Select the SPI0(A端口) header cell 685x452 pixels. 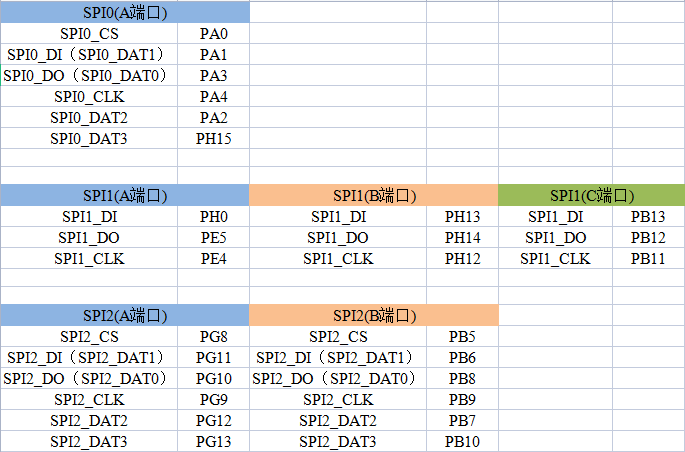[x=125, y=12]
